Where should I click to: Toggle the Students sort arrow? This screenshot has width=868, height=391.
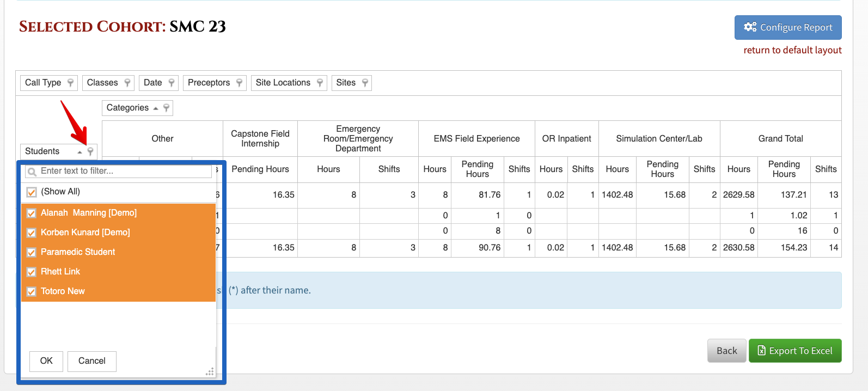pos(80,152)
